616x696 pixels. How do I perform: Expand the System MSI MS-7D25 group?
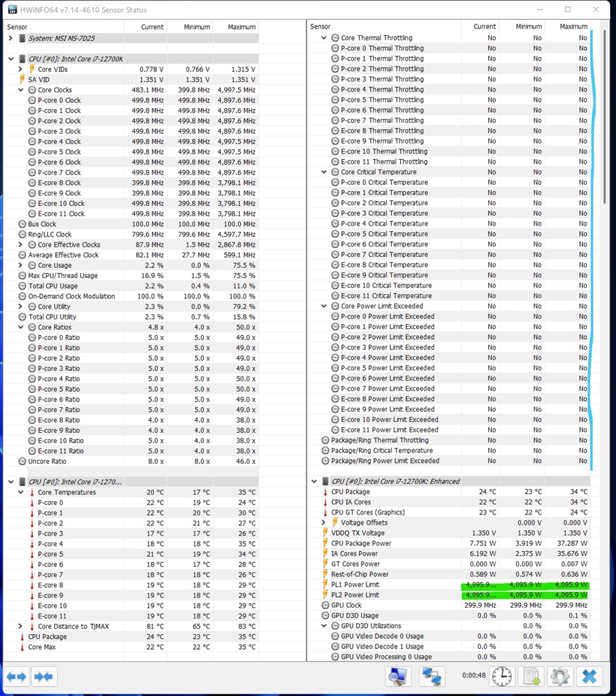[x=11, y=38]
